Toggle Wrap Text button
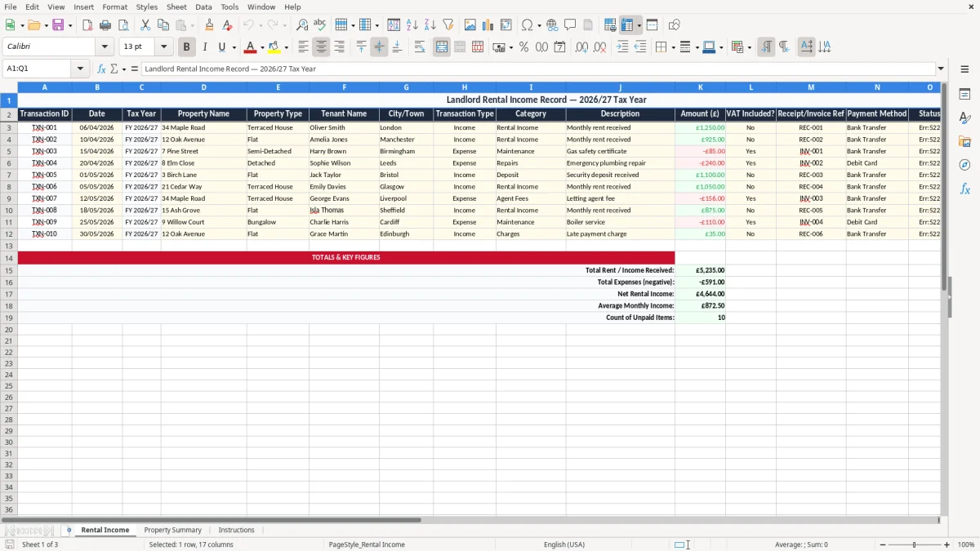Screen dimensions: 980x551 pos(420,47)
